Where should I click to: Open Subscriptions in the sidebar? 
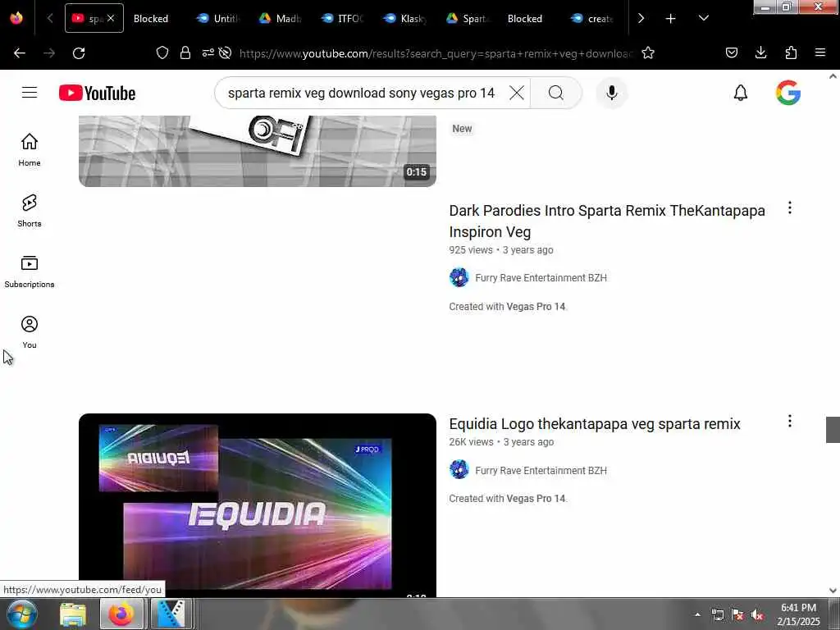point(30,272)
